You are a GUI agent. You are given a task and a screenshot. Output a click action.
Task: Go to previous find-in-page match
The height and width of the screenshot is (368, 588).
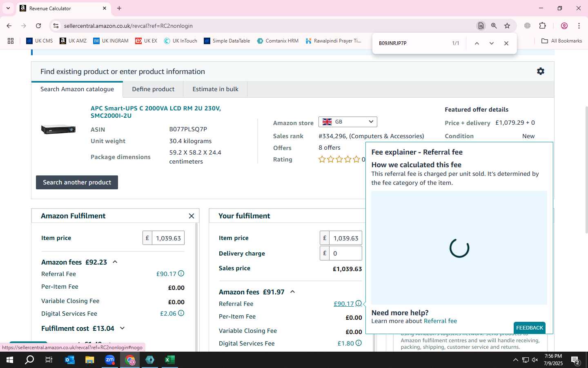(477, 43)
